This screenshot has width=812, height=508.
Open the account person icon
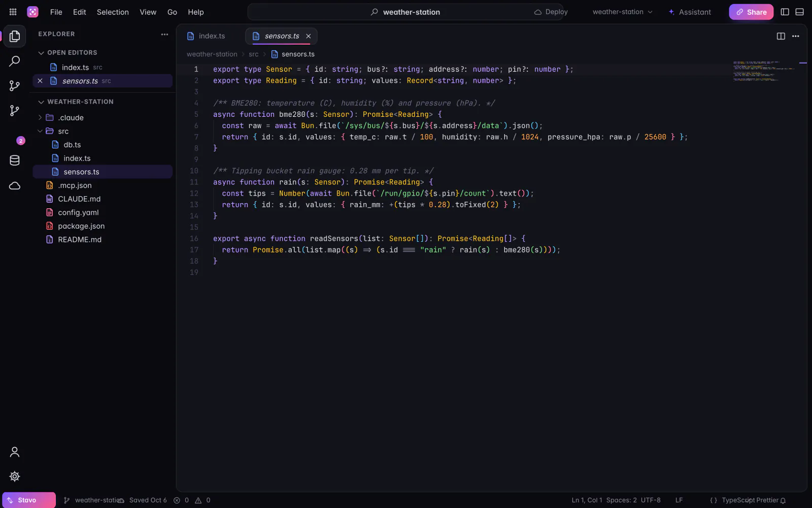[x=15, y=452]
